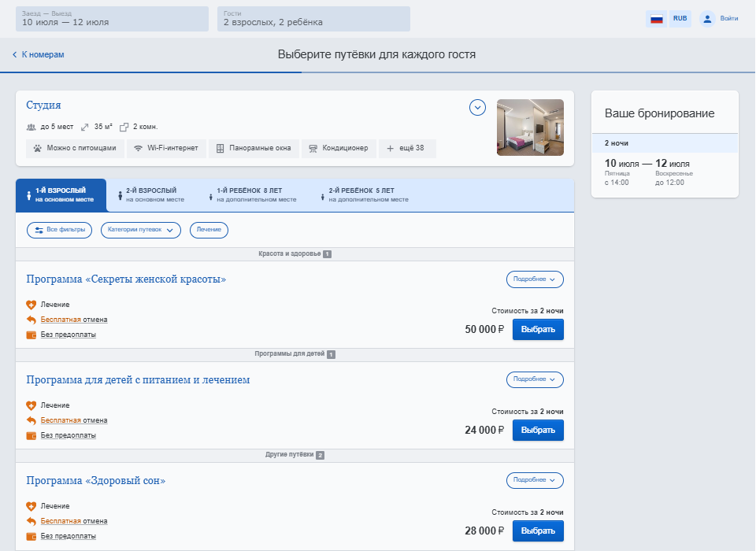Image resolution: width=756 pixels, height=551 pixels.
Task: Open the Студия room photo thumbnail
Action: (530, 128)
